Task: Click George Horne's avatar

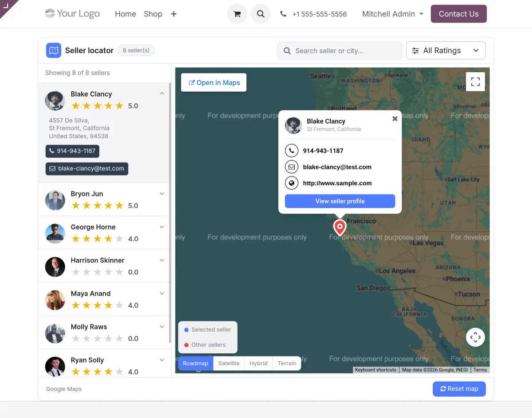Action: pos(55,234)
